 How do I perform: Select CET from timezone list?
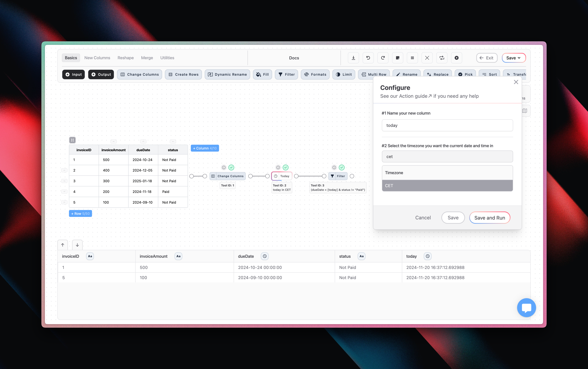coord(447,186)
